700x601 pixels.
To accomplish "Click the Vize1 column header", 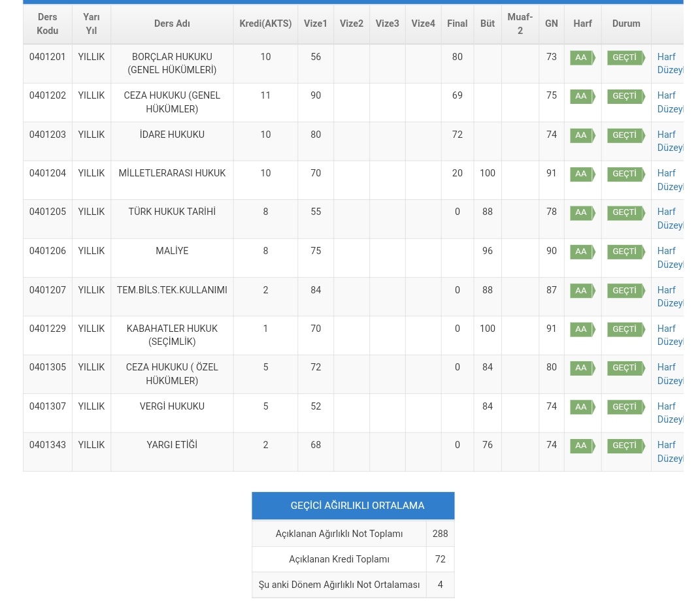I will coord(316,24).
